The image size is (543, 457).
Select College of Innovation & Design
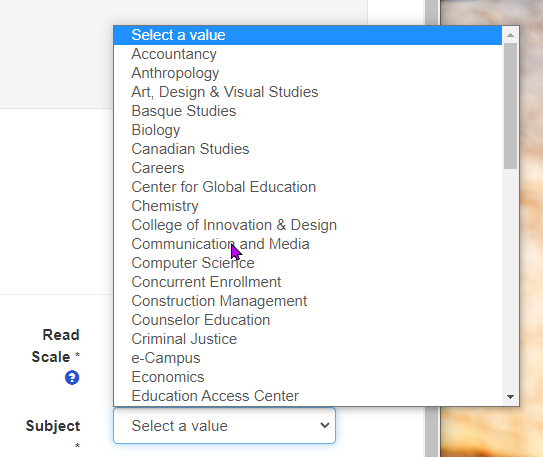[x=308, y=225]
